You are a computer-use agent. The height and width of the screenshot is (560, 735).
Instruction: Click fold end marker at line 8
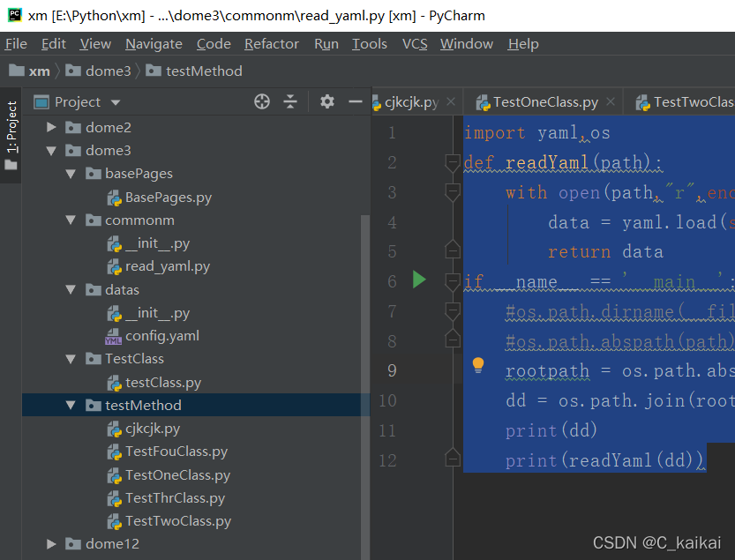(453, 339)
